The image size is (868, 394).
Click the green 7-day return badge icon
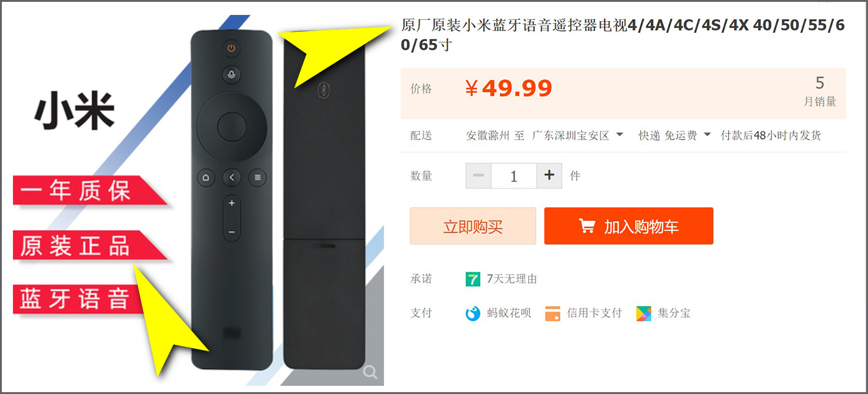pyautogui.click(x=473, y=279)
